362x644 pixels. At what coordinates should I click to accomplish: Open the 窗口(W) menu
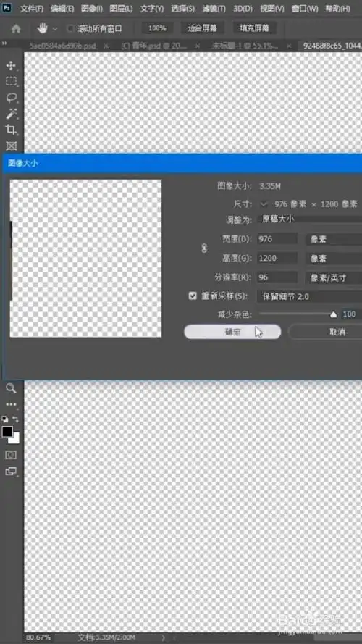[305, 8]
